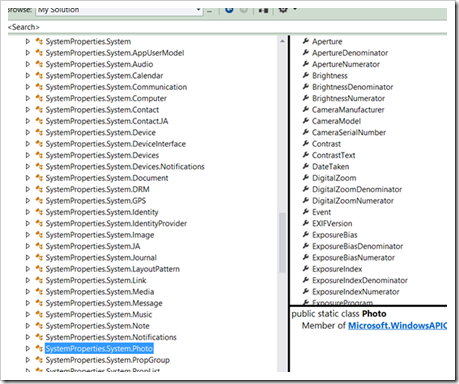459x384 pixels.
Task: Select the DigitalZoomDenominator member
Action: pos(357,189)
